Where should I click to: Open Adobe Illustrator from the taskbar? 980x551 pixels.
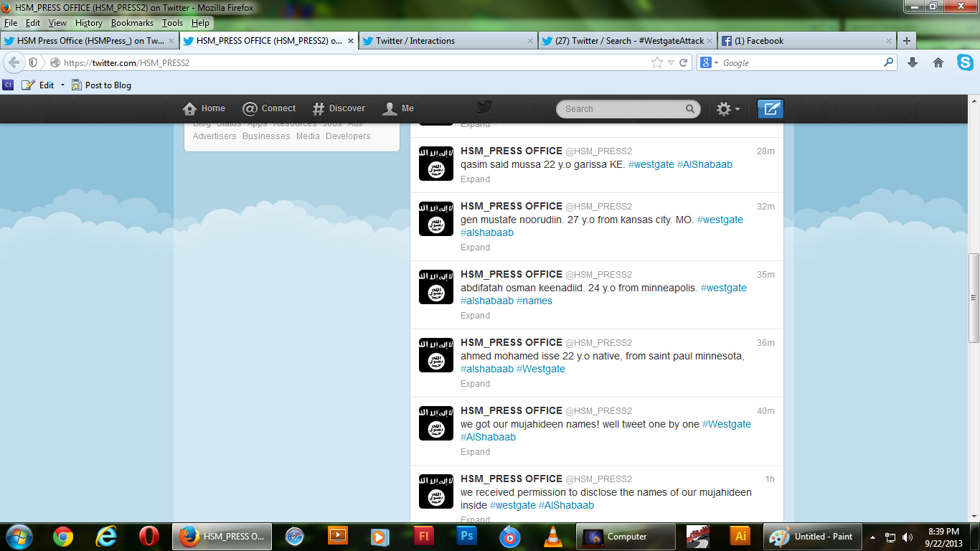coord(739,536)
